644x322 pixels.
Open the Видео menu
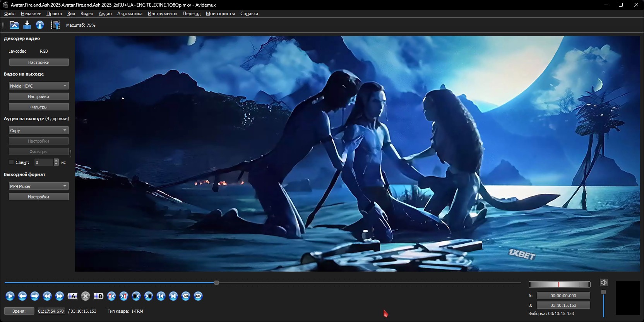click(87, 14)
